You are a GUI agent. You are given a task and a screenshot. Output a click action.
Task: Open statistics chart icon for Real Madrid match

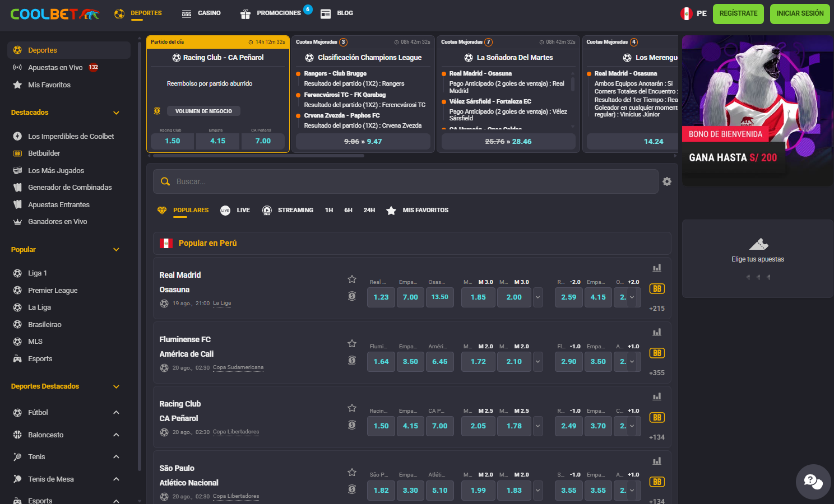(657, 268)
